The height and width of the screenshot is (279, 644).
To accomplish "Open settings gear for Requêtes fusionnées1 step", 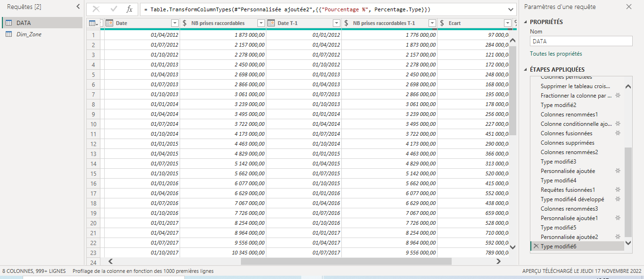I will point(618,189).
